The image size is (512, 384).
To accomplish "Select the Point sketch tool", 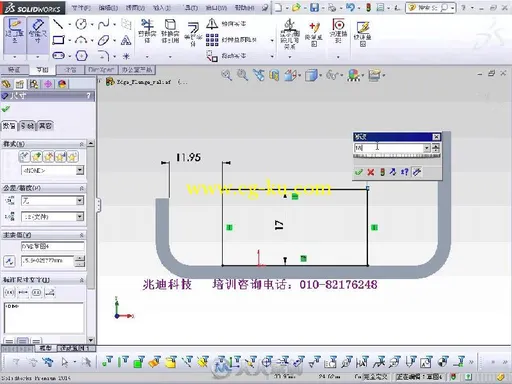I will (126, 56).
